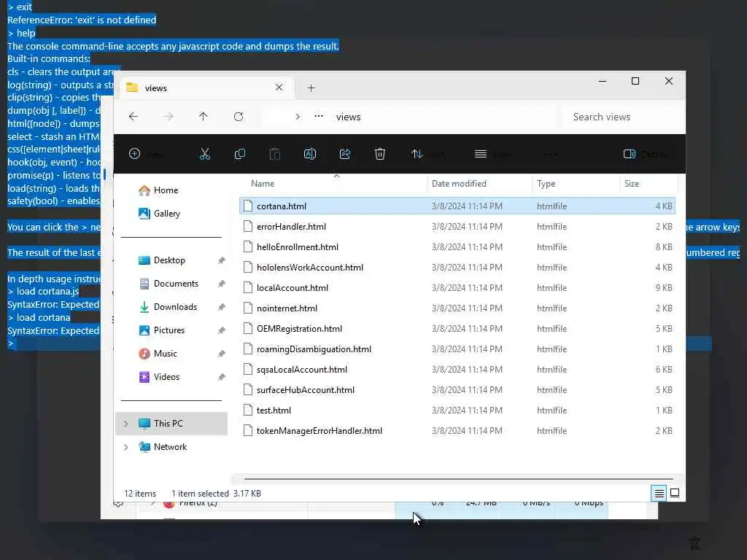The width and height of the screenshot is (747, 560).
Task: Click the pin icon next to Downloads
Action: coord(222,307)
